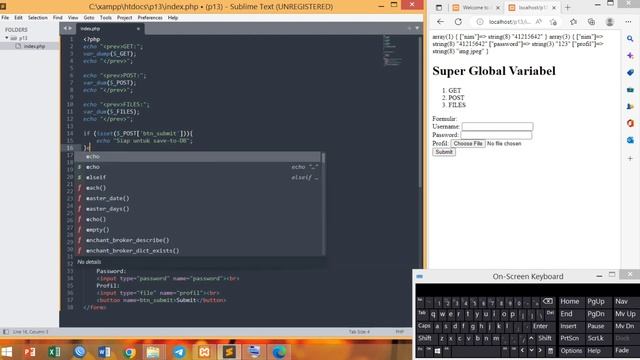Toggle the sidebar icon in Sublime status bar

pos(5,332)
